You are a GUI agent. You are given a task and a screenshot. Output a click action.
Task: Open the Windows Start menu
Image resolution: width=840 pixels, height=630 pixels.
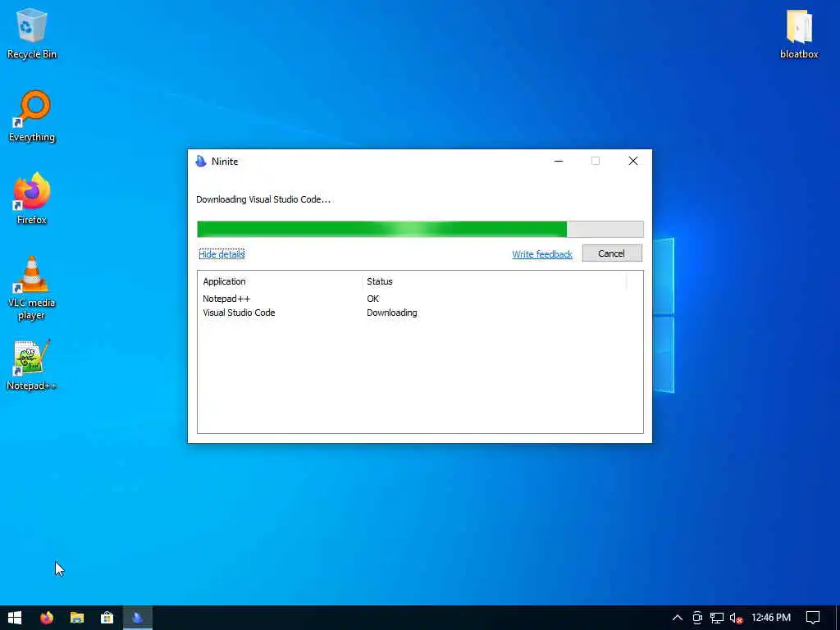tap(15, 618)
